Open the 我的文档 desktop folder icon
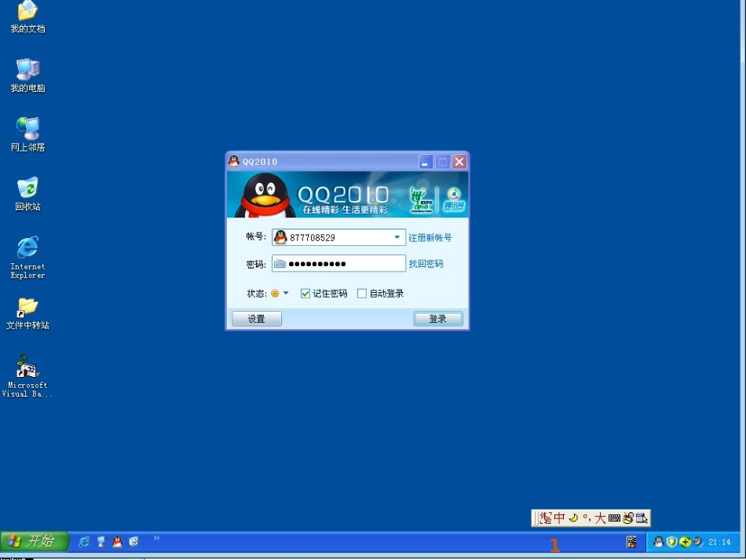 [27, 17]
